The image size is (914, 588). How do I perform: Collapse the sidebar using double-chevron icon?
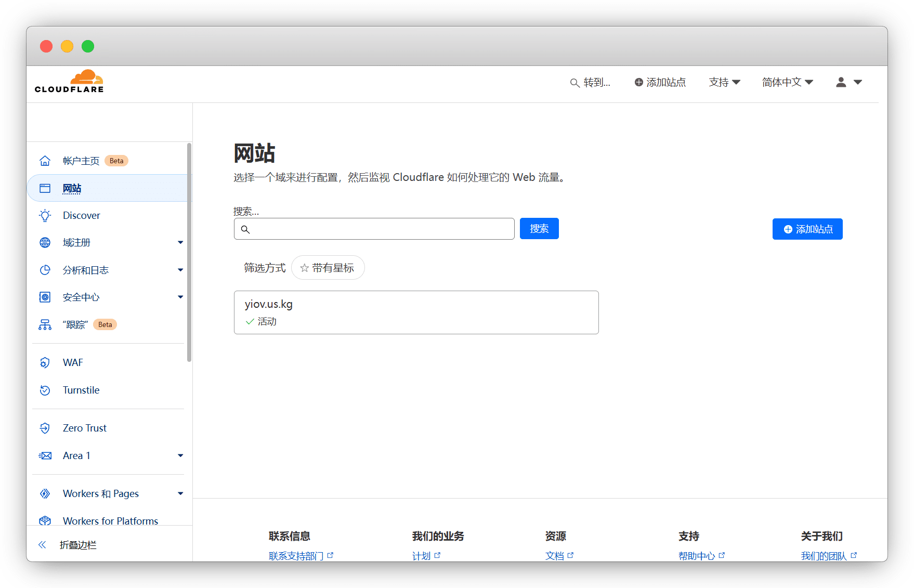coord(42,545)
